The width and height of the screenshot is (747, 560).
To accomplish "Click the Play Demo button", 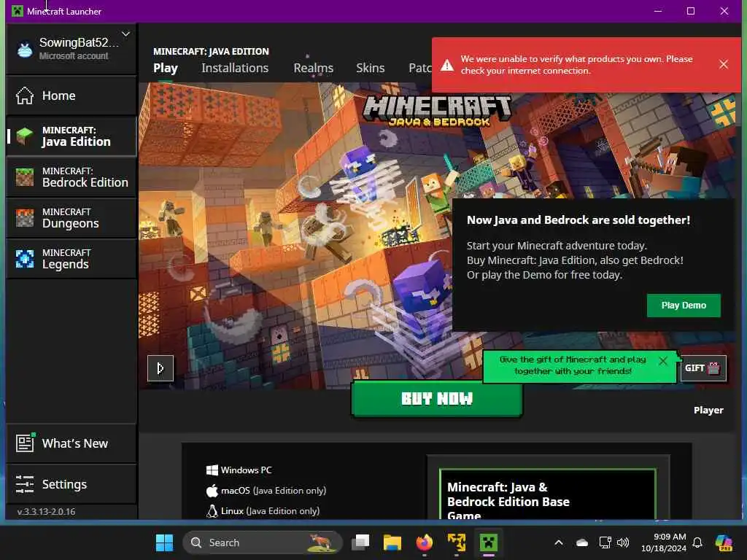I will tap(683, 306).
